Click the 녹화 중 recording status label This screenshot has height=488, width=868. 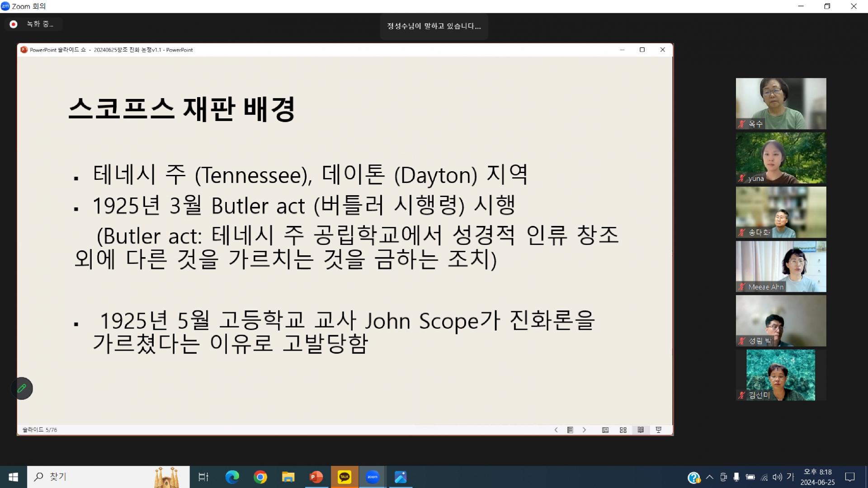tap(40, 24)
